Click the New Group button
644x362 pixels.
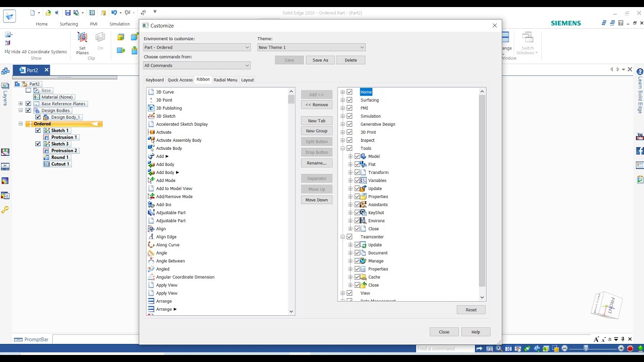pyautogui.click(x=317, y=131)
